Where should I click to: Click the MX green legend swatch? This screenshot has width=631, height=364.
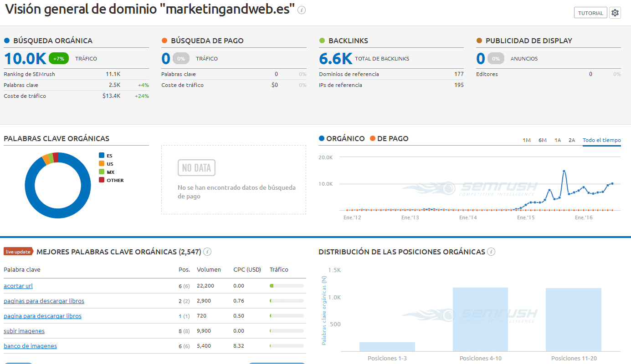tap(102, 172)
